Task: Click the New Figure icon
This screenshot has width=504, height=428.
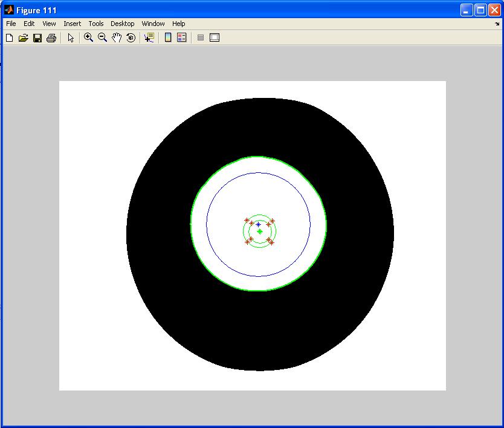Action: click(9, 38)
